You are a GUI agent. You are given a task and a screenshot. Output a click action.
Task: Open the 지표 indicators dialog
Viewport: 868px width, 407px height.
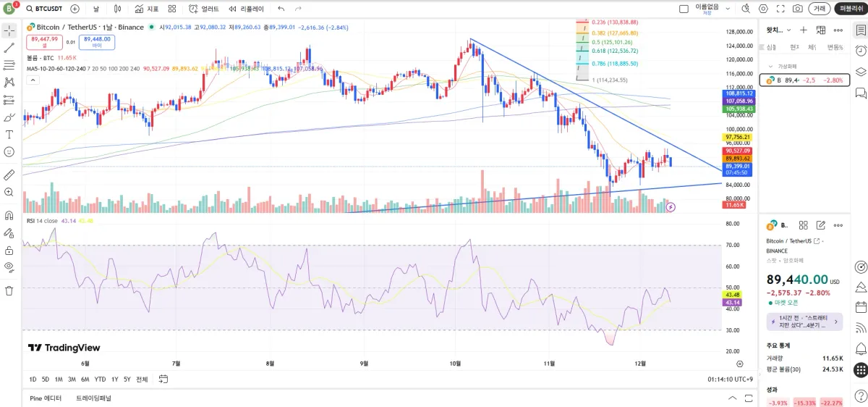click(147, 9)
